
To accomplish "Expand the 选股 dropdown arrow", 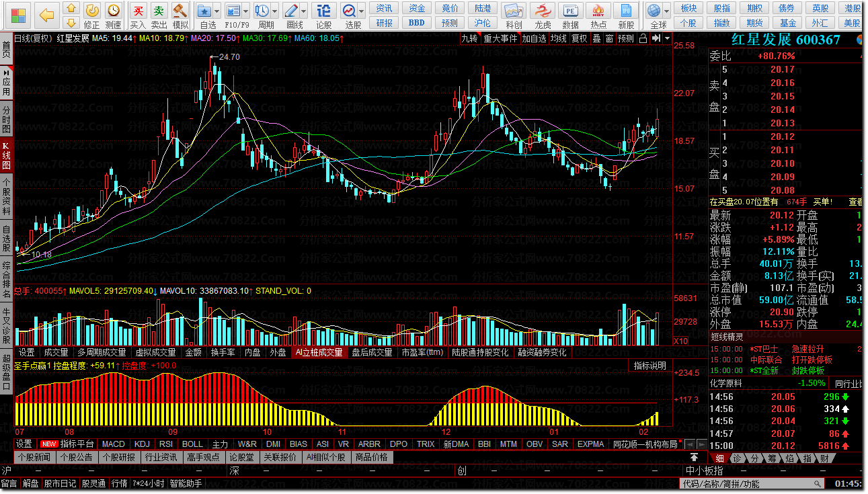I will click(362, 11).
